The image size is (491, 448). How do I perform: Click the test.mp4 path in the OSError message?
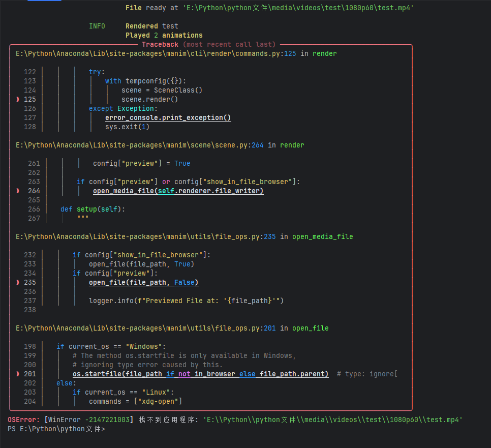333,420
